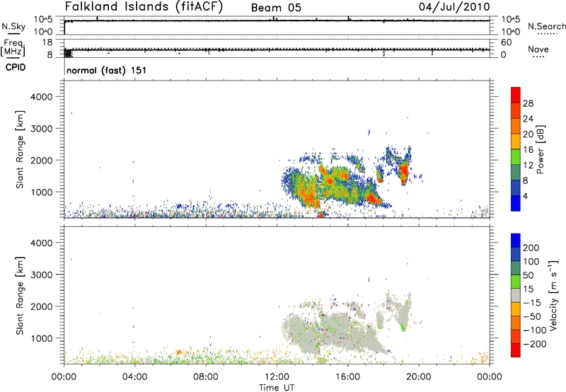
Task: Click the 'normal (fast) 151' text
Action: pos(107,70)
